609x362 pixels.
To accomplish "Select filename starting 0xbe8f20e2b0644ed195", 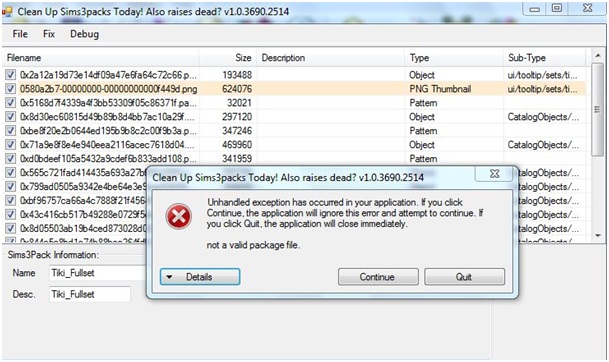I will [108, 131].
